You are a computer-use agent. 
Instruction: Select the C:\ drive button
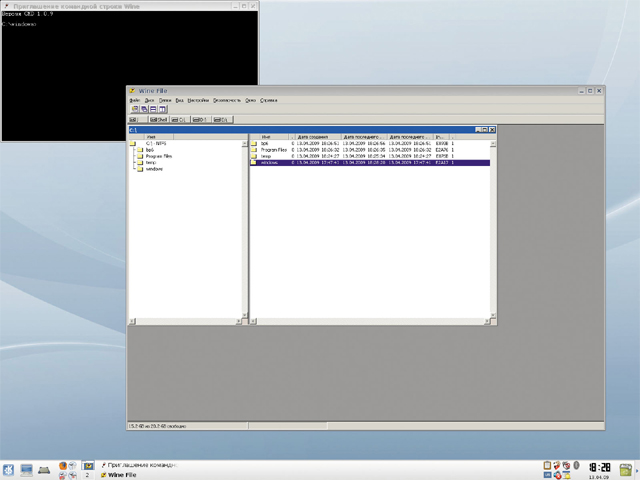179,120
